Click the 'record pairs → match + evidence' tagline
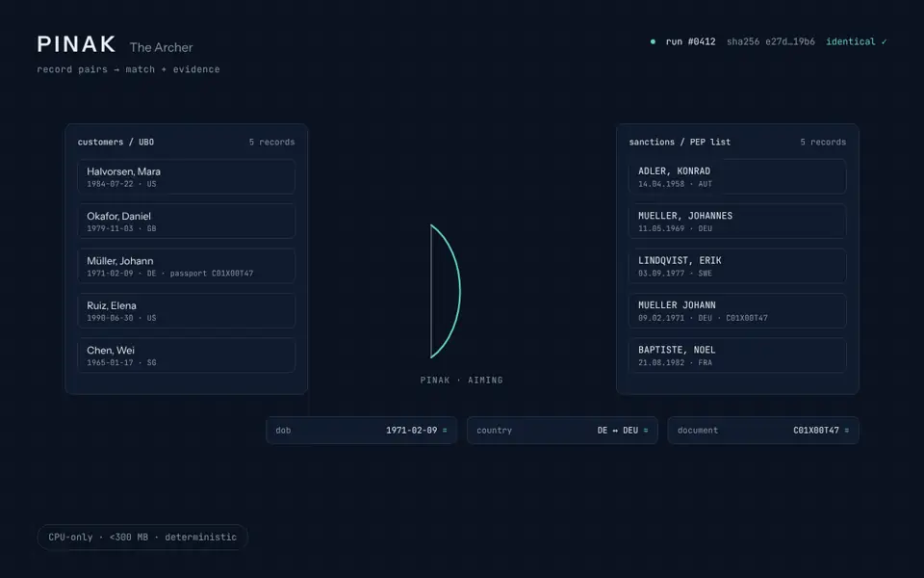 point(128,69)
